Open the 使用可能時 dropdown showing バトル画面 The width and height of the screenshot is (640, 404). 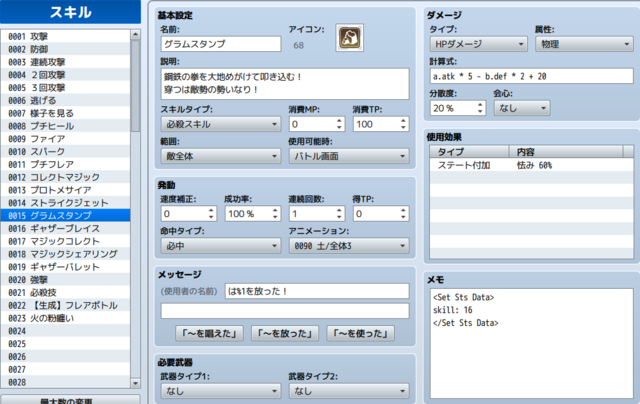coord(349,156)
